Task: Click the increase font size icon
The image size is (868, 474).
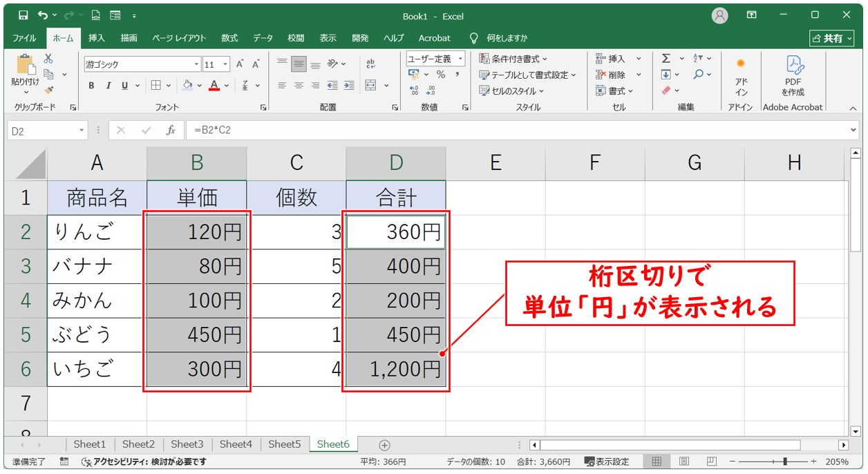Action: click(x=240, y=64)
